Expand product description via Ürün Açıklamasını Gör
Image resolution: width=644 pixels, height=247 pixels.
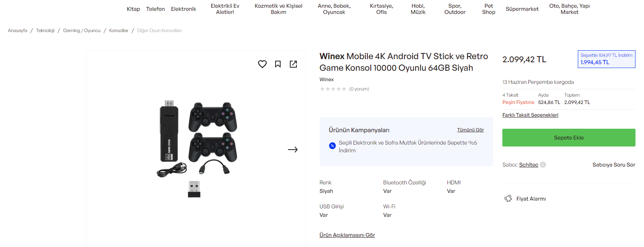pos(347,235)
